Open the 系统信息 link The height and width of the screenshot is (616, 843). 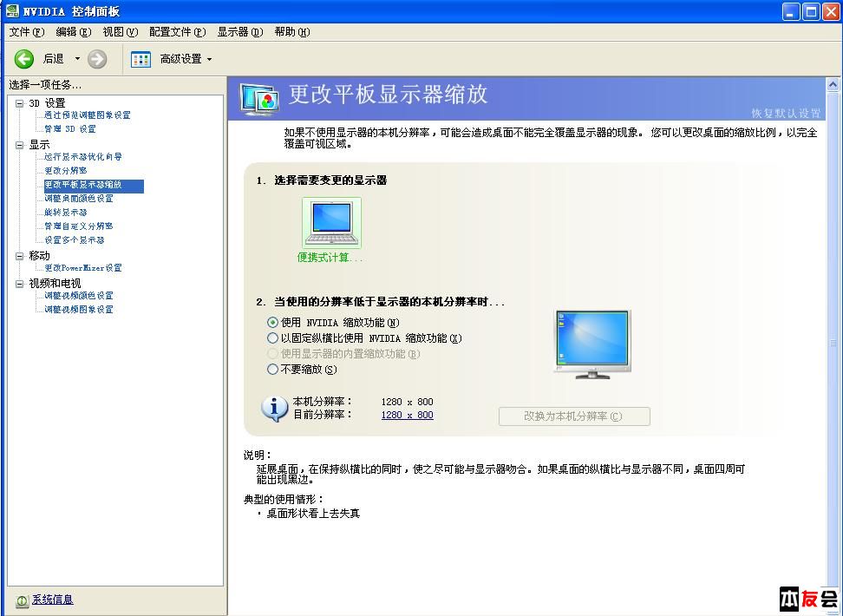(53, 600)
